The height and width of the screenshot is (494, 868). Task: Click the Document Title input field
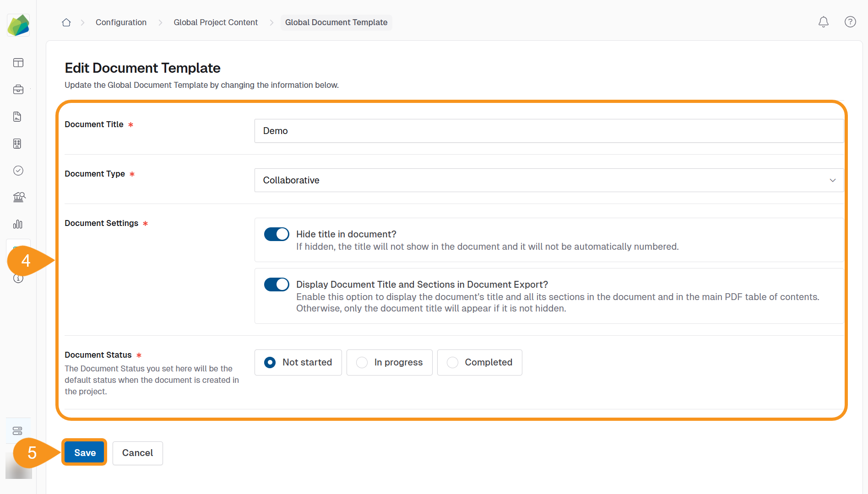pyautogui.click(x=548, y=131)
